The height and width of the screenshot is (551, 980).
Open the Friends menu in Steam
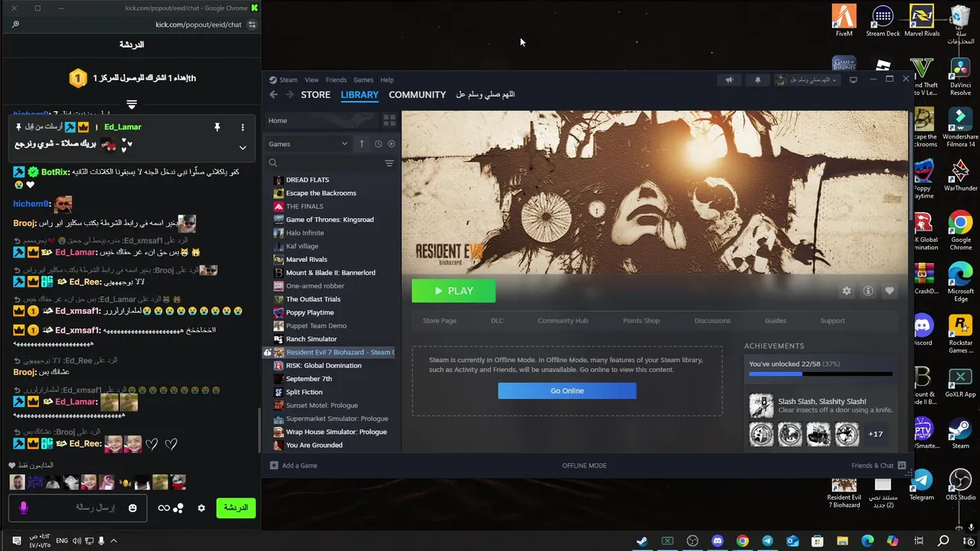pyautogui.click(x=336, y=80)
